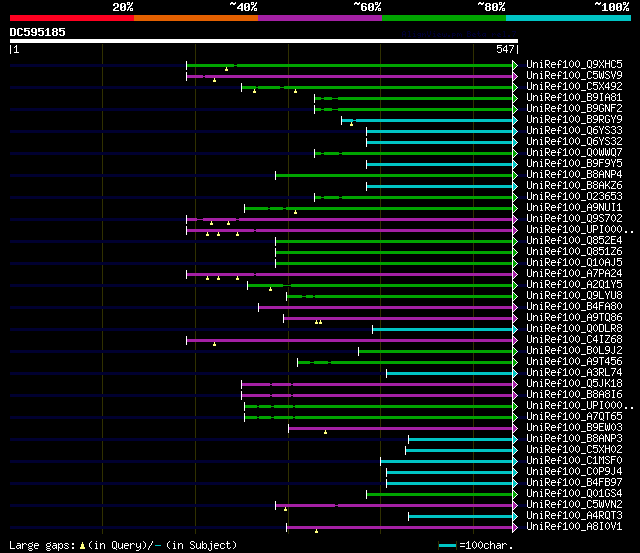Click the green ~80% legend segment
Image resolution: width=640 pixels, height=553 pixels.
point(444,18)
